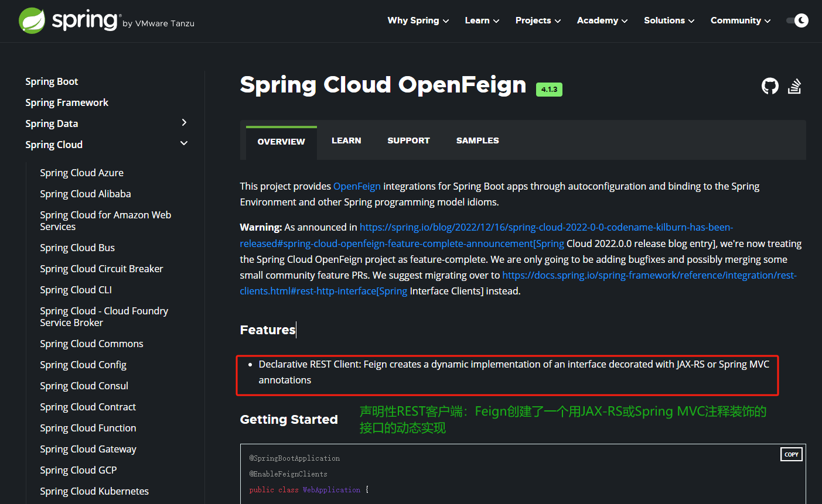This screenshot has width=822, height=504.
Task: Open Spring Cloud sidebar item
Action: click(54, 145)
